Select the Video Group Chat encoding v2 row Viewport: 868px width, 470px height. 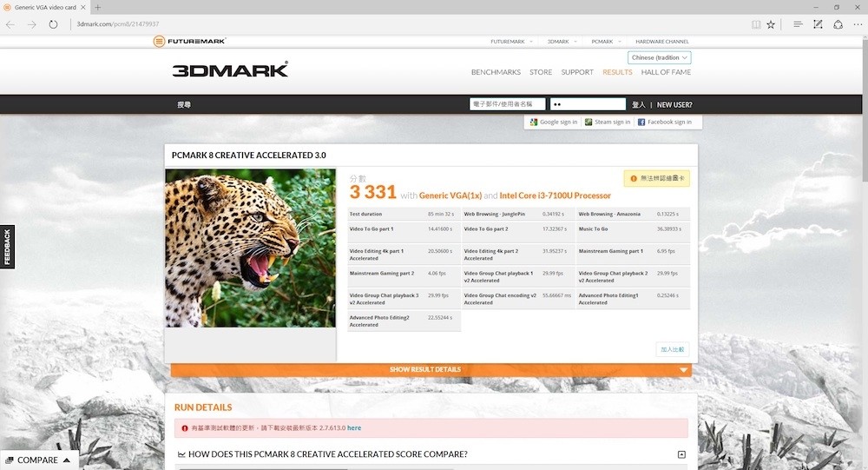(x=518, y=299)
